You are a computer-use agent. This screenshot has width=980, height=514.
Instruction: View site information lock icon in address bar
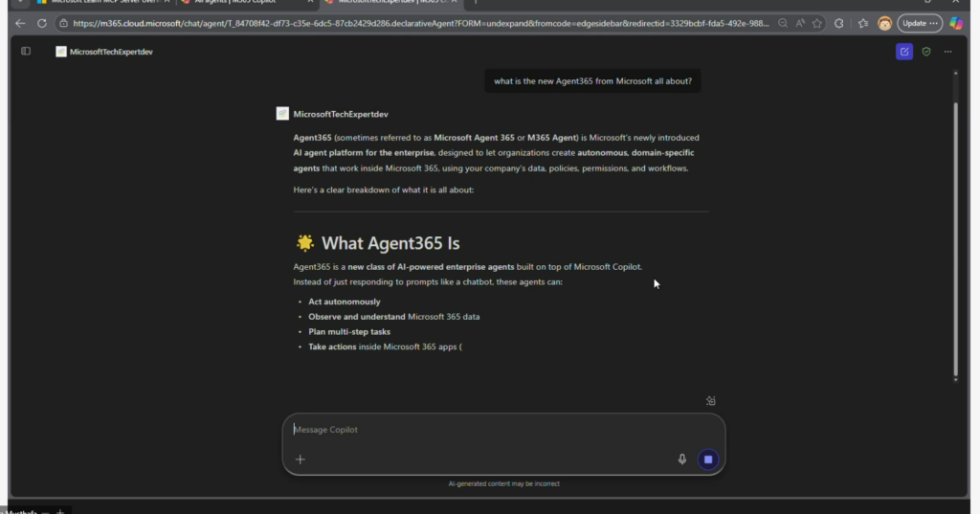[x=64, y=23]
